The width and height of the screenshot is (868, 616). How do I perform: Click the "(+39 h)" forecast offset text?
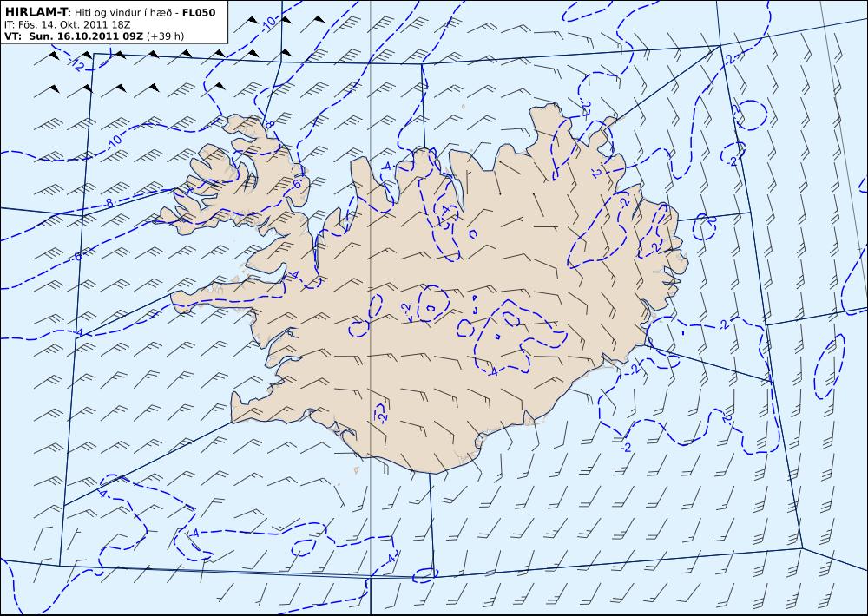[166, 36]
